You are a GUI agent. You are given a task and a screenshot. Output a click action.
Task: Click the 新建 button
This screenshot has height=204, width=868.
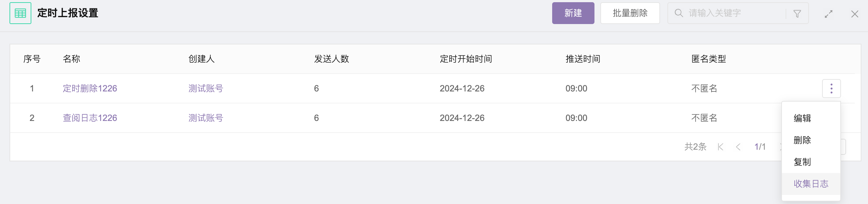[573, 13]
